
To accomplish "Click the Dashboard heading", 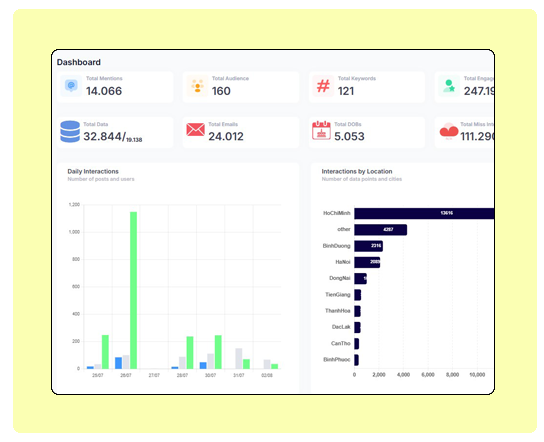I will point(79,62).
